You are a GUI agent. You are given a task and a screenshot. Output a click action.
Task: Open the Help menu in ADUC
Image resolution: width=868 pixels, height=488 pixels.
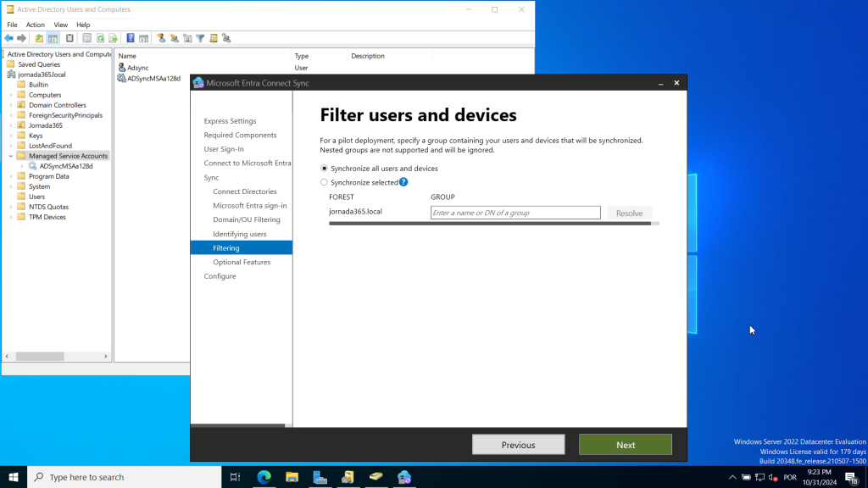[83, 25]
